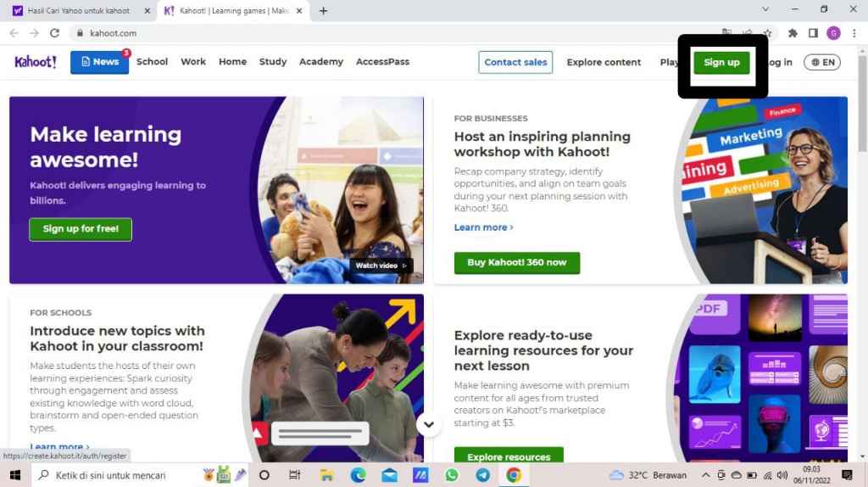868x487 pixels.
Task: Click the Chrome taskbar icon
Action: 514,475
